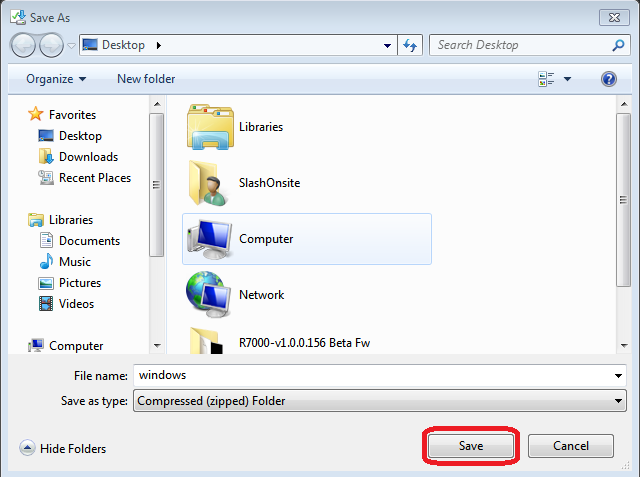Click the magnifier search icon

(x=618, y=45)
